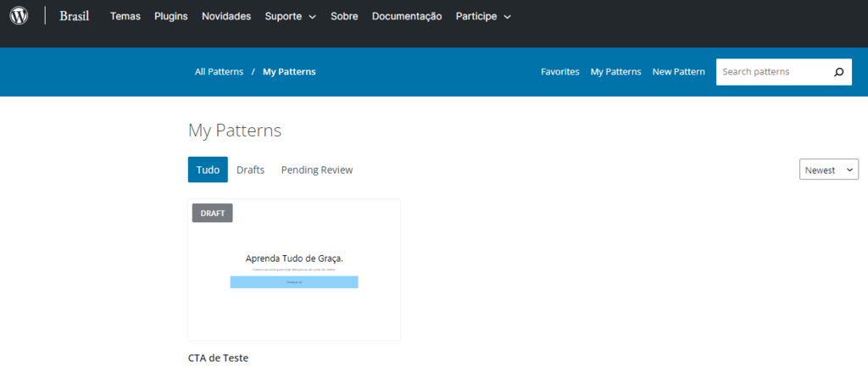This screenshot has height=372, width=868.
Task: Click the My Patterns breadcrumb
Action: pos(290,72)
